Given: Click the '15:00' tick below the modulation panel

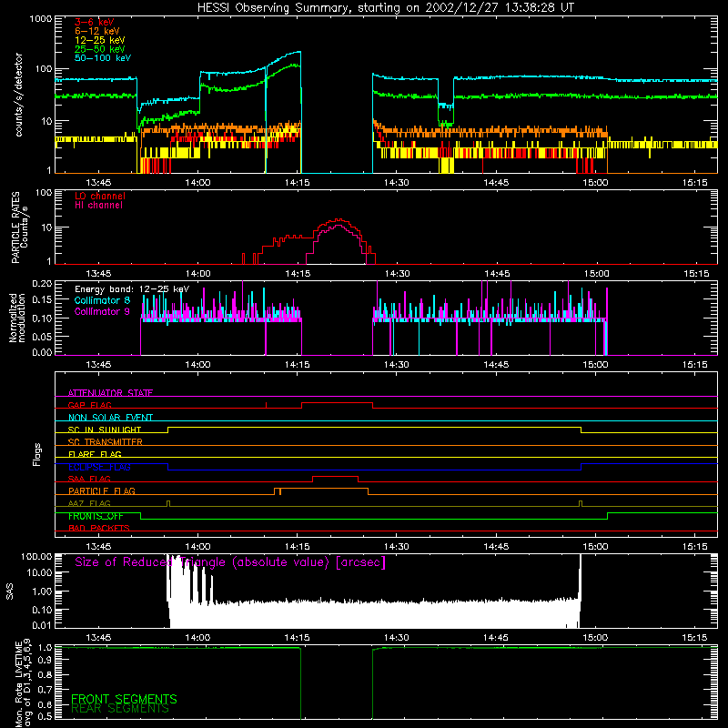Looking at the screenshot, I should 596,365.
